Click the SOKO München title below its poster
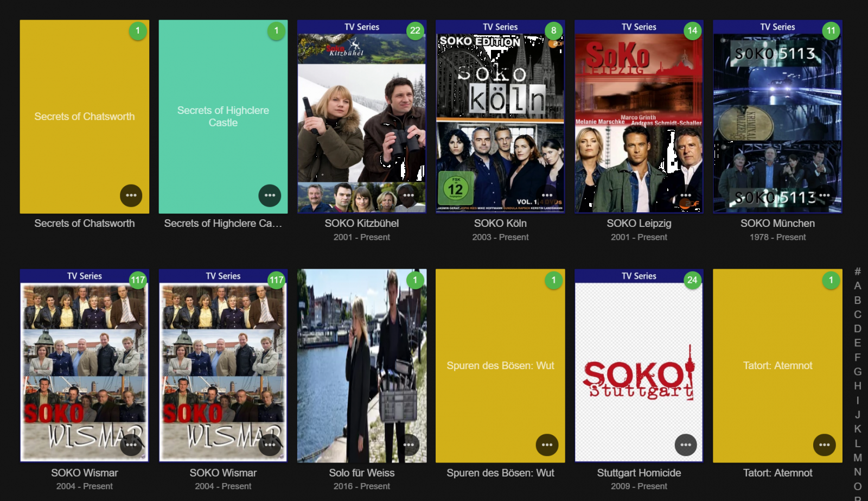 [777, 223]
